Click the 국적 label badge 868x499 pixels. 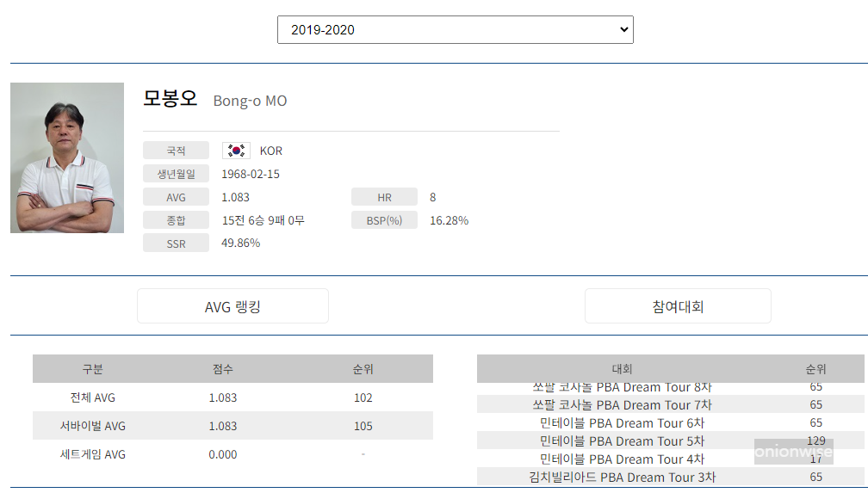coord(176,150)
